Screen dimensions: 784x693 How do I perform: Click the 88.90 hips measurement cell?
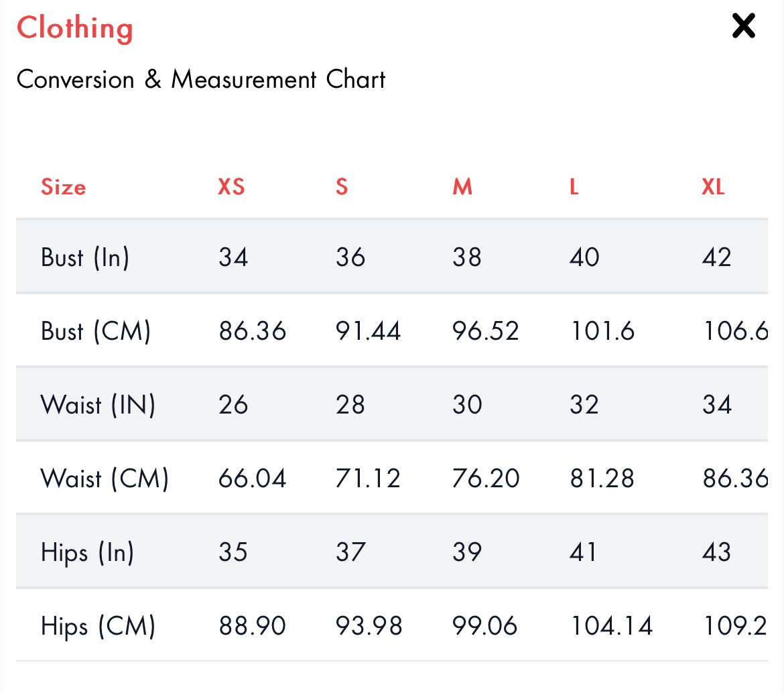coord(252,626)
